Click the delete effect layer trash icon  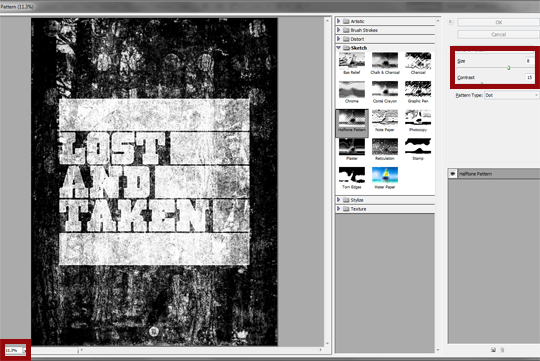pos(502,350)
